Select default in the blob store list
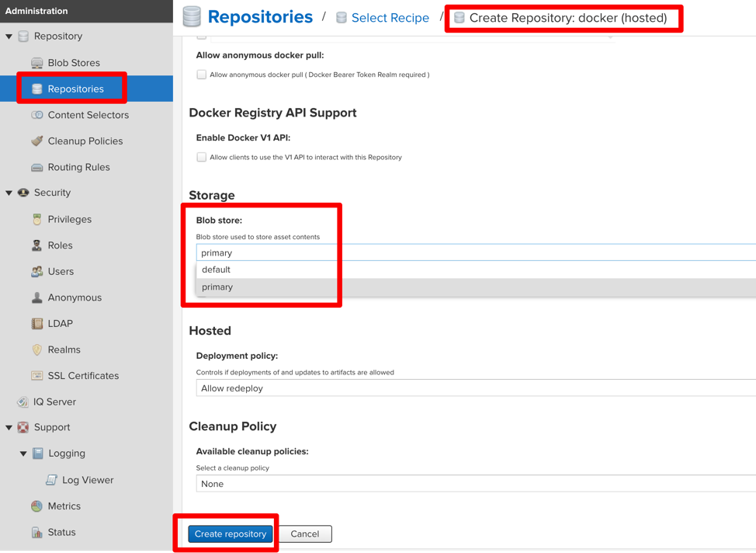This screenshot has width=756, height=553. 476,270
